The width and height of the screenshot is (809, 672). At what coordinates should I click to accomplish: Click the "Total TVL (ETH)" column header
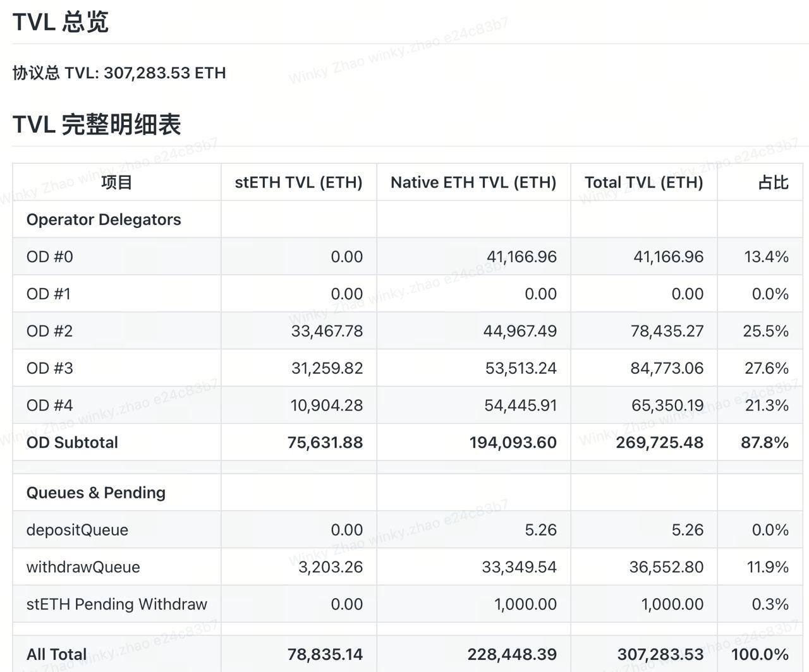click(x=643, y=183)
